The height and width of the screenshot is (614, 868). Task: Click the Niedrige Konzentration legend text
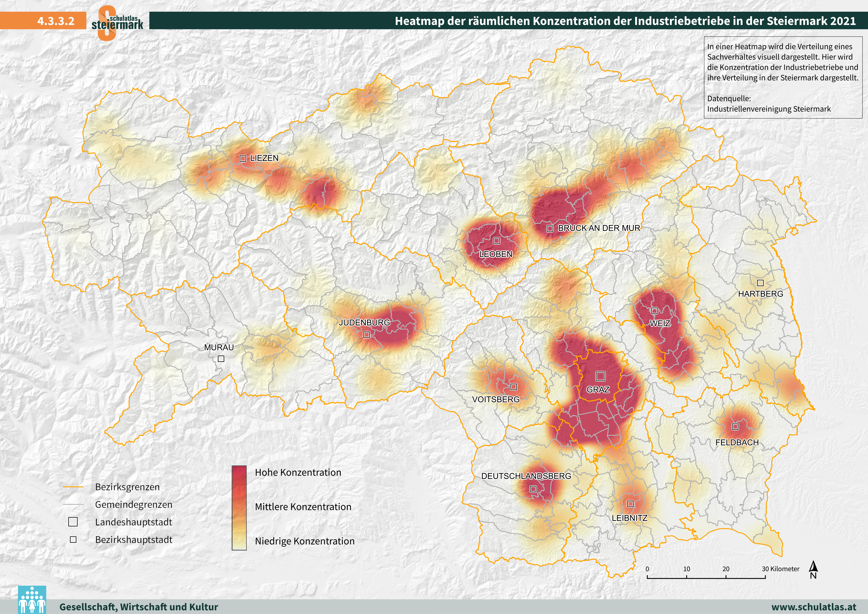(x=305, y=541)
